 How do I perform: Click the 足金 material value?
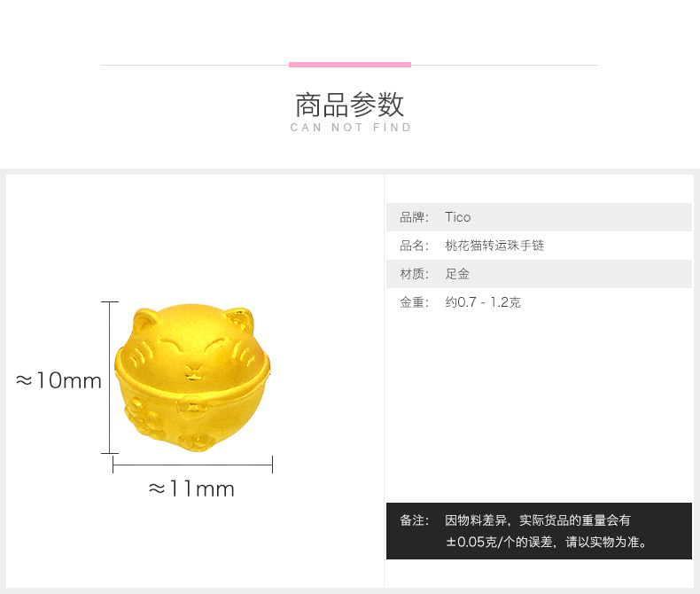coord(457,274)
